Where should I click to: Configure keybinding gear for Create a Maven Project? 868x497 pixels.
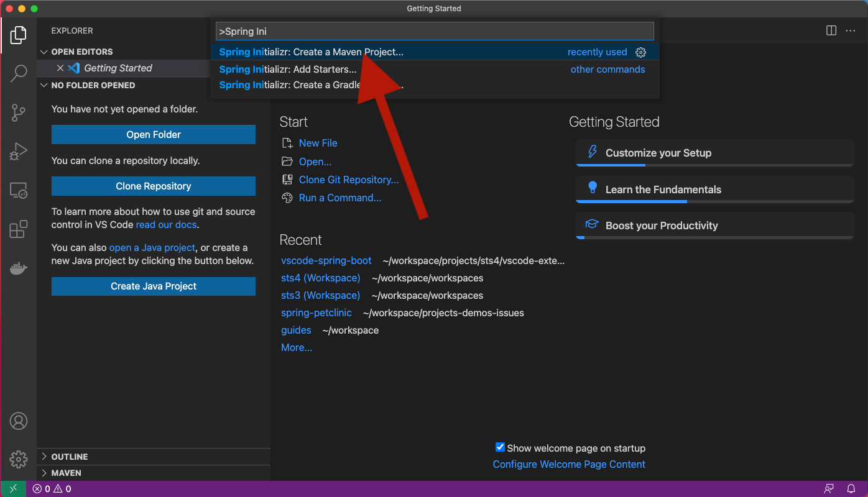point(641,52)
